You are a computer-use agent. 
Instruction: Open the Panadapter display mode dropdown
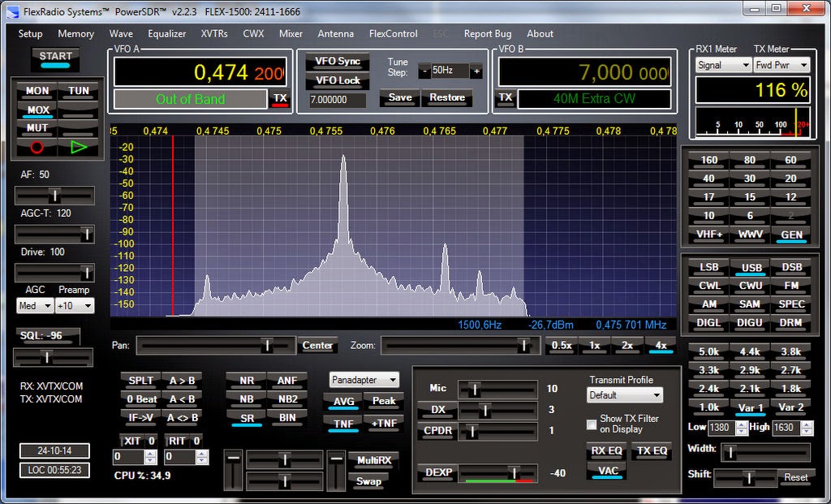364,380
